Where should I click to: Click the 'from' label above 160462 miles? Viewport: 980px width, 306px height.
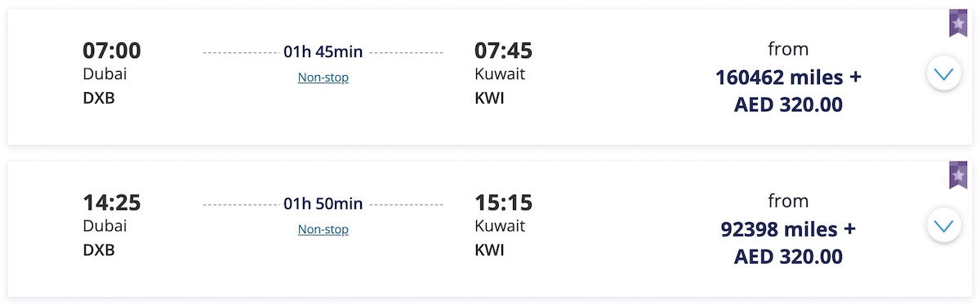(x=788, y=49)
